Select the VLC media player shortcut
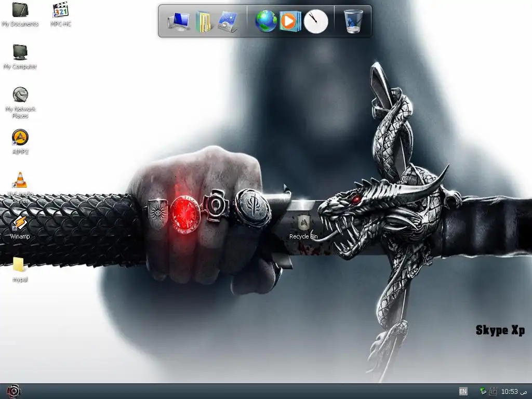Viewport: 532px width, 399px height. (x=20, y=187)
